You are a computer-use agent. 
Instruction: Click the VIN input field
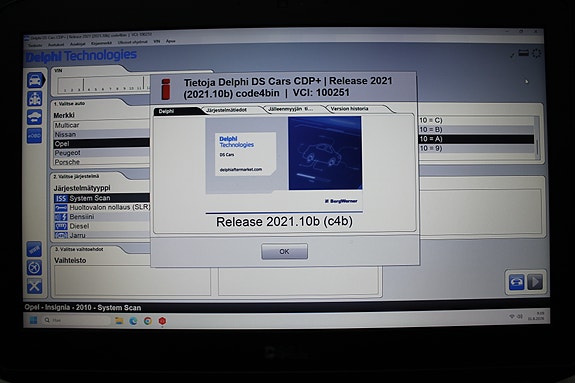[x=104, y=85]
